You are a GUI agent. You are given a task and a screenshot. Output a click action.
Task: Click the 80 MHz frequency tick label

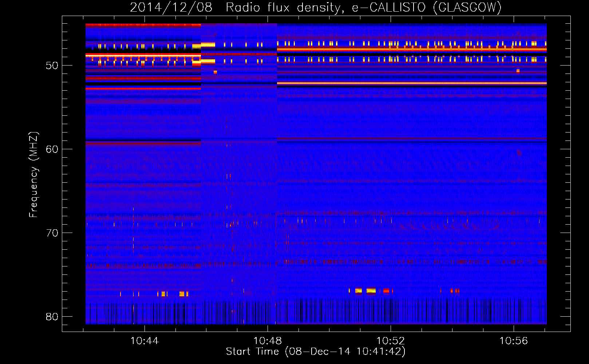pos(52,317)
